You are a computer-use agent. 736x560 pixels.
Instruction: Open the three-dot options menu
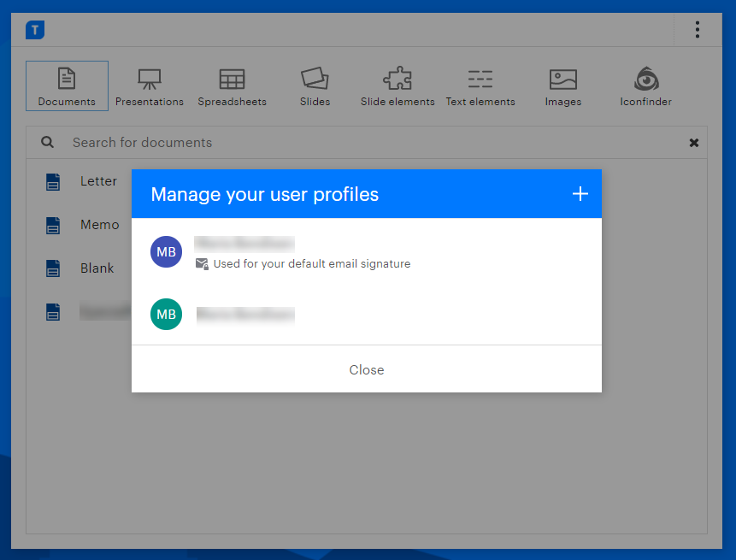[x=698, y=30]
